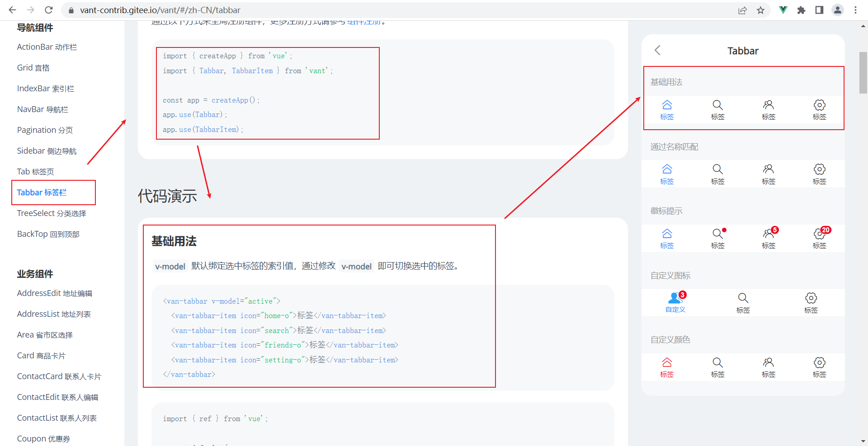Image resolution: width=868 pixels, height=446 pixels.
Task: Click the back chevron in the Tabbar demo header
Action: (x=658, y=50)
